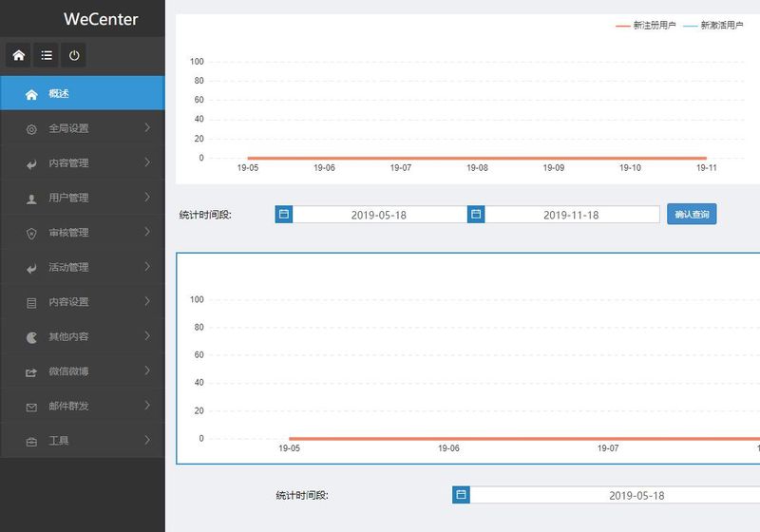The width and height of the screenshot is (760, 532).
Task: Select 概述 in the sidebar
Action: [59, 94]
